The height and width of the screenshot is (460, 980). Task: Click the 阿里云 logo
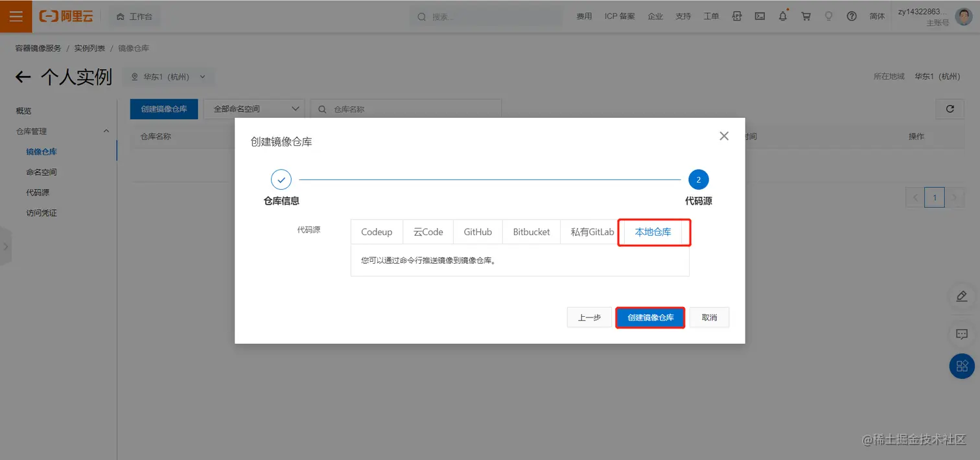coord(66,16)
